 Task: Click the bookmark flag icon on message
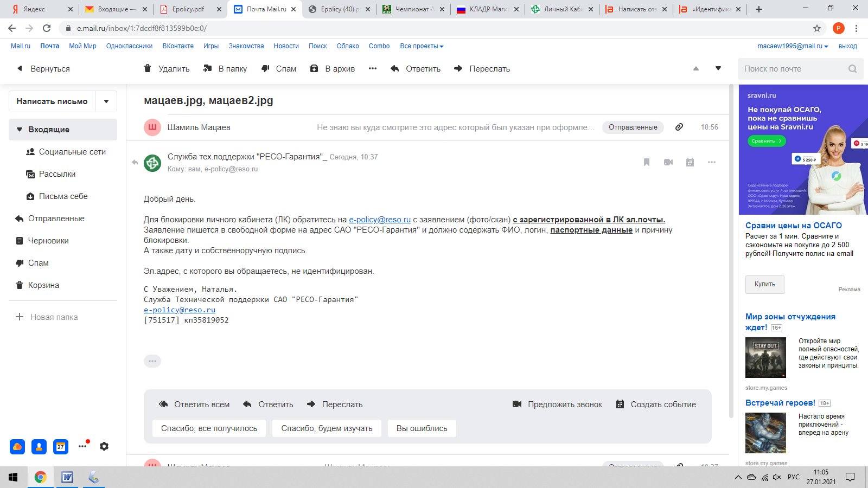pyautogui.click(x=647, y=162)
